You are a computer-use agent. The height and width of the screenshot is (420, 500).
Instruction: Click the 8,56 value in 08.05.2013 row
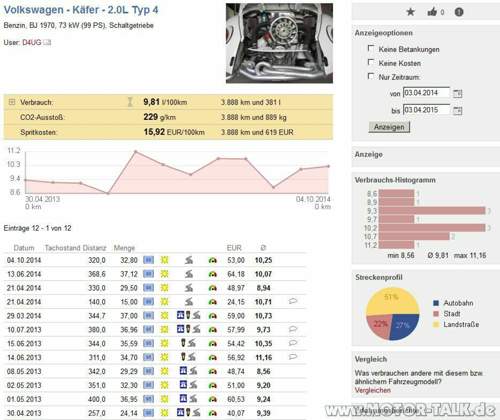(264, 371)
